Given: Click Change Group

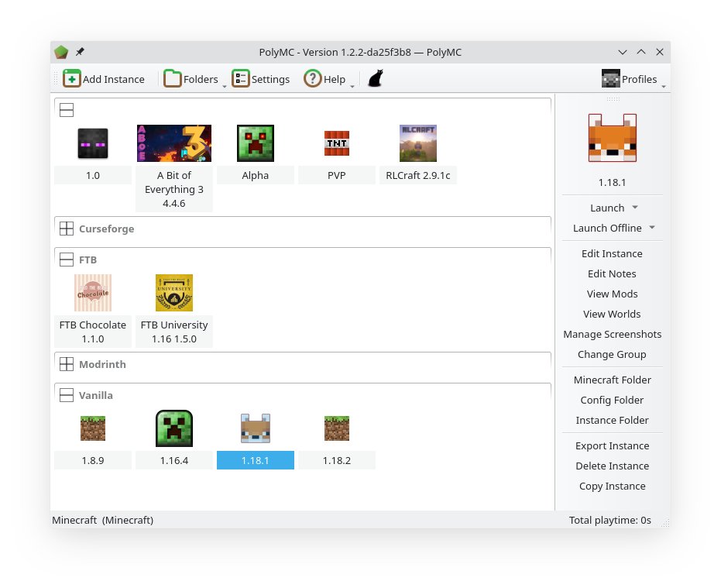Looking at the screenshot, I should point(612,355).
